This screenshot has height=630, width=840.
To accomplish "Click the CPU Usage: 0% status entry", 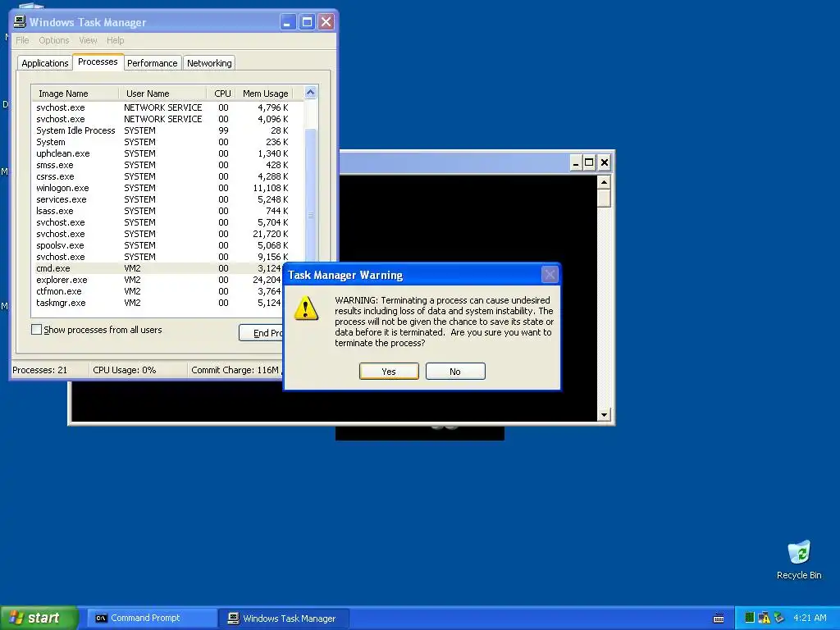I will 138,370.
